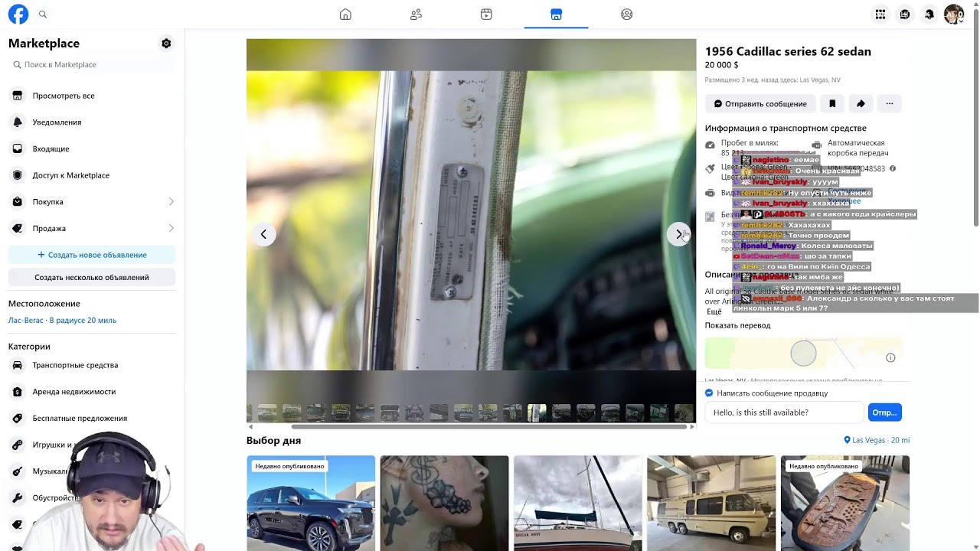
Task: Select the Marketplace tab in the top bar
Action: coord(557,15)
